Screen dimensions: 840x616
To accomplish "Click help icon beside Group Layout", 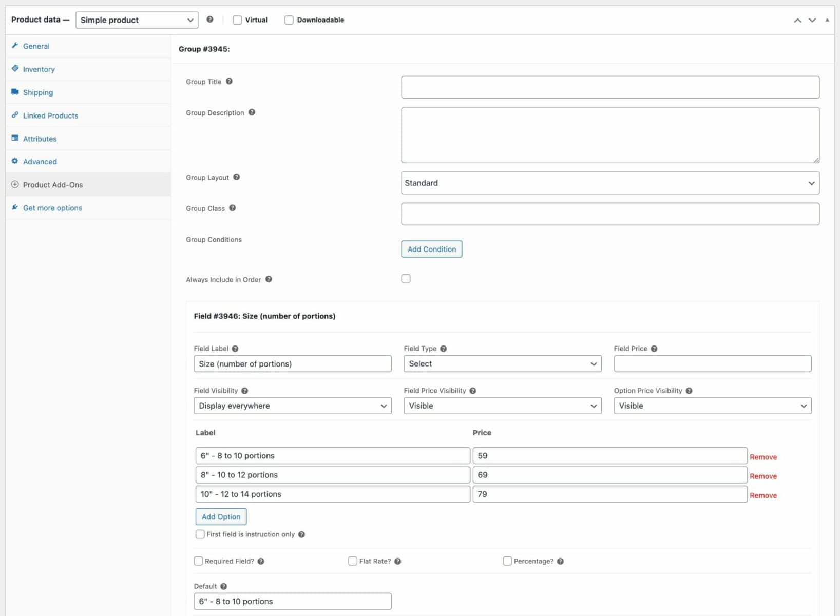I will tap(236, 177).
